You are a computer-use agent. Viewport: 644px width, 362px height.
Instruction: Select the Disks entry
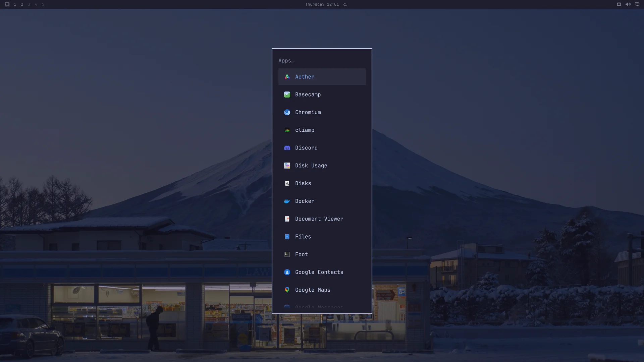[x=322, y=183]
